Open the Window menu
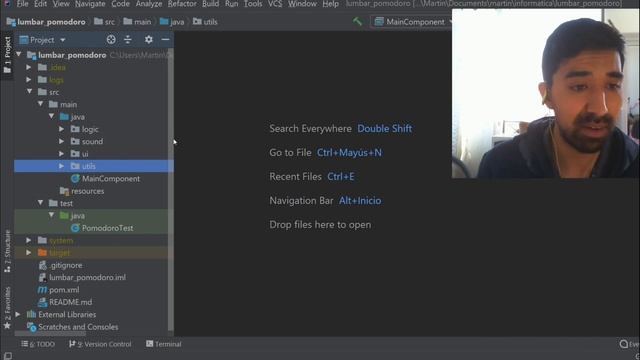640x360 pixels. (x=302, y=4)
